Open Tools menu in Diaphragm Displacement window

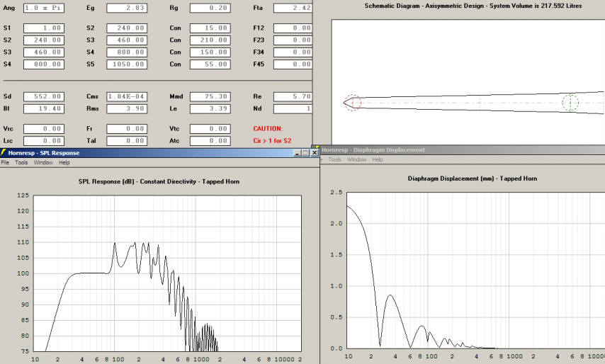click(x=334, y=159)
